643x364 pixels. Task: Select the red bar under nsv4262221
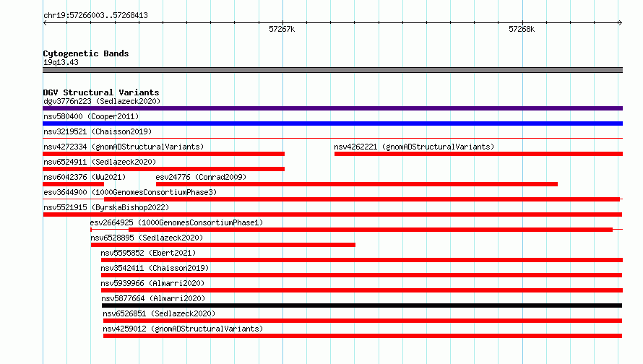(478, 154)
